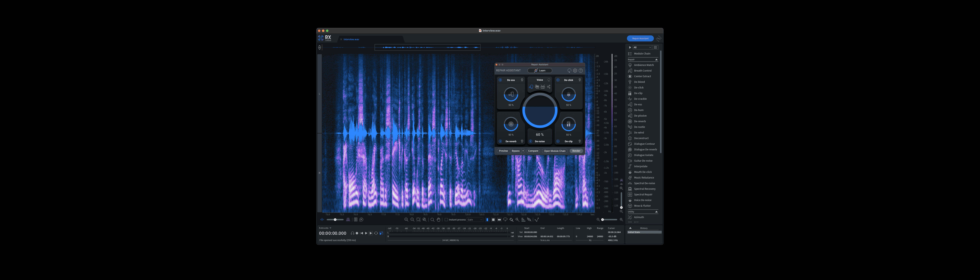Select the sparkles mode icon in Voice panel
The width and height of the screenshot is (980, 280).
549,87
